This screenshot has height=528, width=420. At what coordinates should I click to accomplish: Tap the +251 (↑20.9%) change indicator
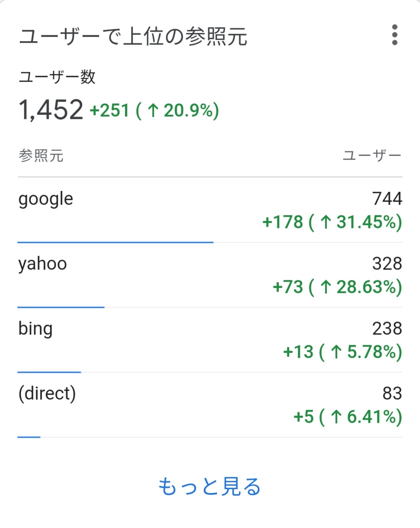(x=154, y=111)
